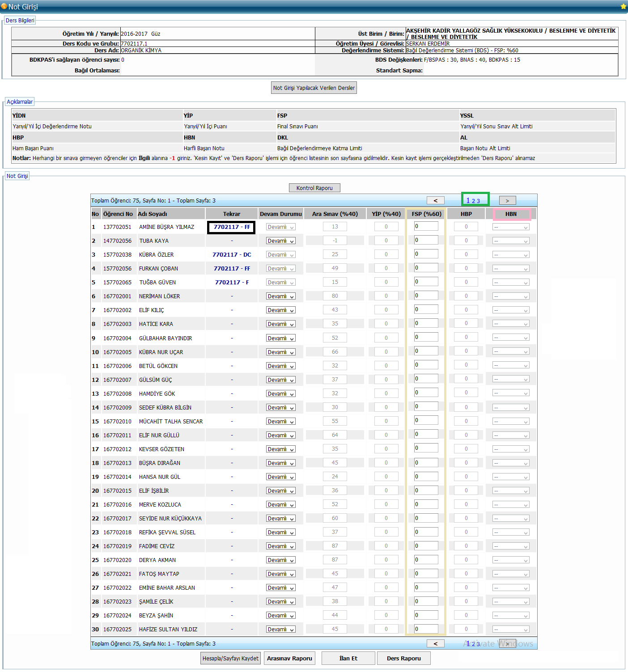Click the Not Girişi title bar icon

[4, 6]
